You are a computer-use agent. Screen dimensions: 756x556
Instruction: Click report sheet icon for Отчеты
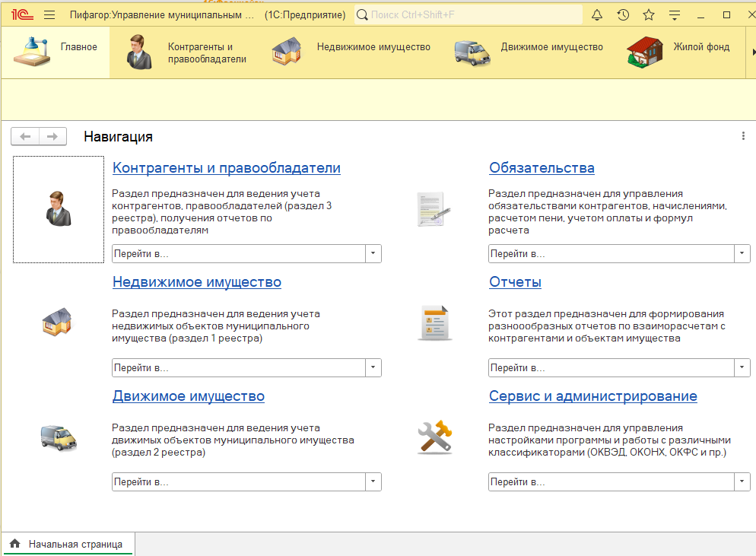pyautogui.click(x=434, y=323)
